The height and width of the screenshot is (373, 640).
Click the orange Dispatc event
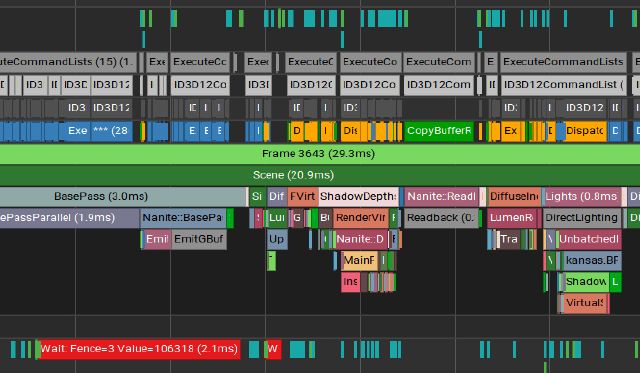585,131
